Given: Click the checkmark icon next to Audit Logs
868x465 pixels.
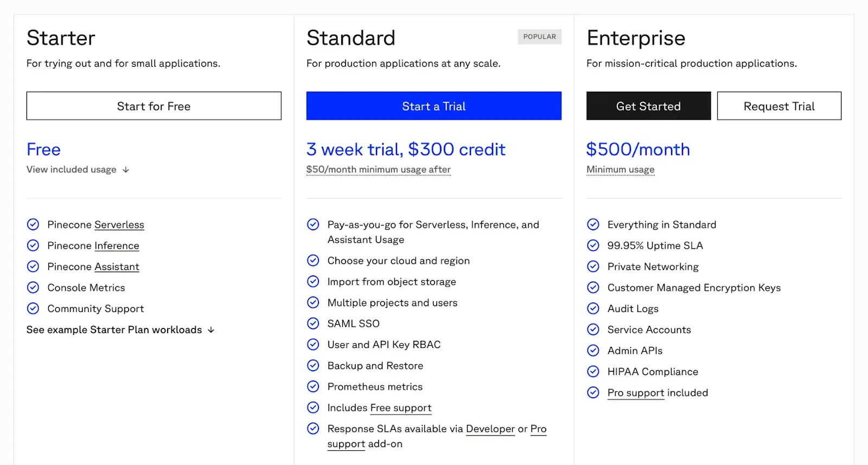Looking at the screenshot, I should coord(593,308).
